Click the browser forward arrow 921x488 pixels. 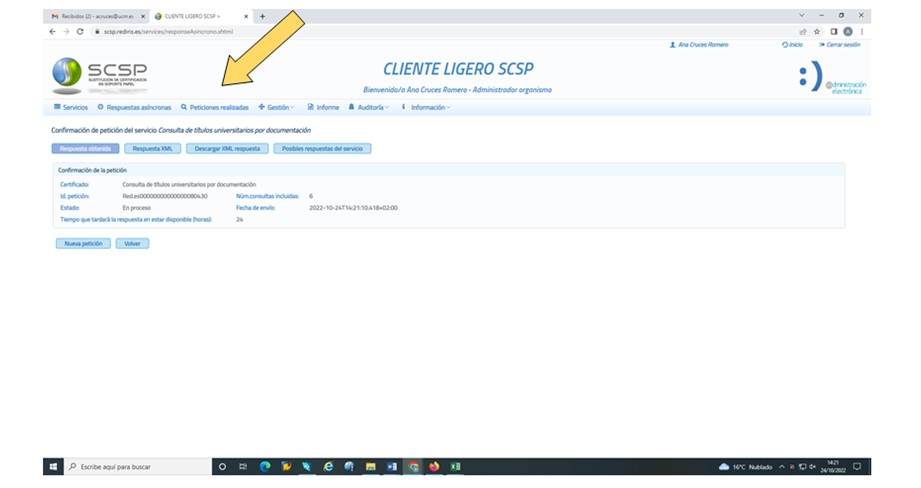[x=66, y=32]
